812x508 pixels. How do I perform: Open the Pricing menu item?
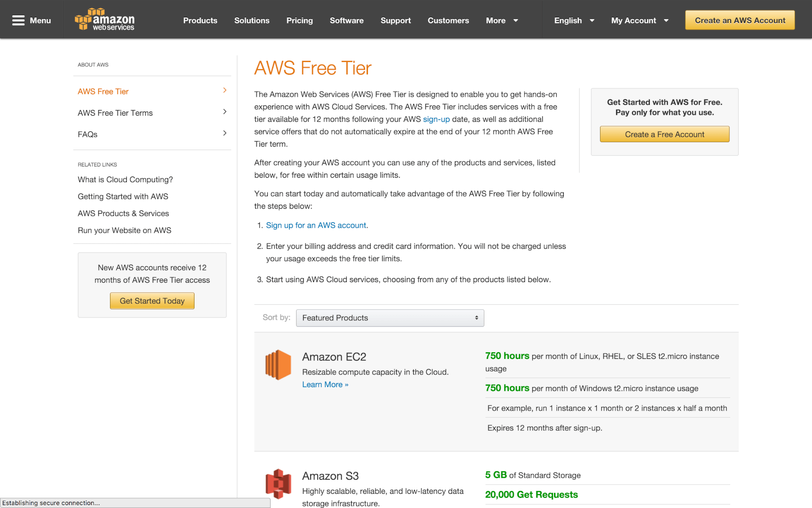299,21
